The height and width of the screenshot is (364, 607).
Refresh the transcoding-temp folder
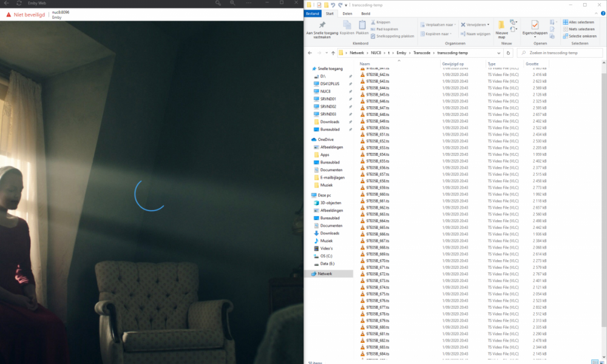click(x=508, y=53)
